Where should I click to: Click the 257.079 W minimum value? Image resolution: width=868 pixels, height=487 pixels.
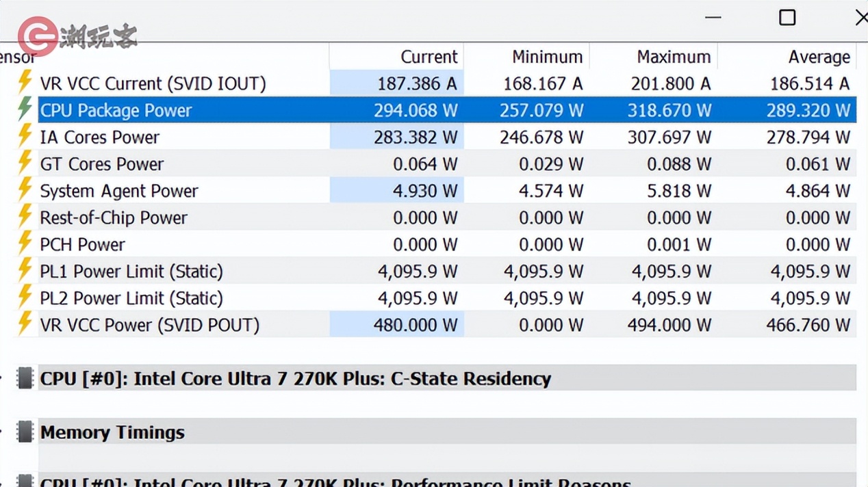click(541, 110)
